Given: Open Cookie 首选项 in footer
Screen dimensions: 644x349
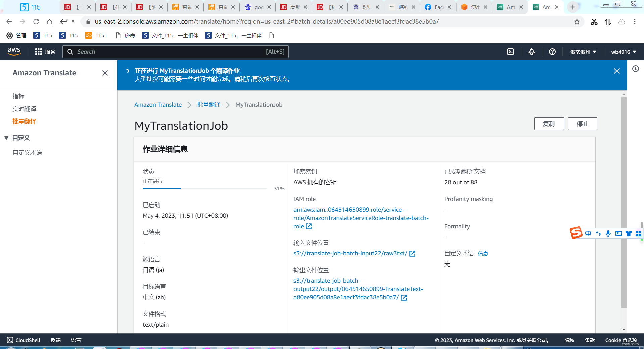Looking at the screenshot, I should pyautogui.click(x=621, y=340).
